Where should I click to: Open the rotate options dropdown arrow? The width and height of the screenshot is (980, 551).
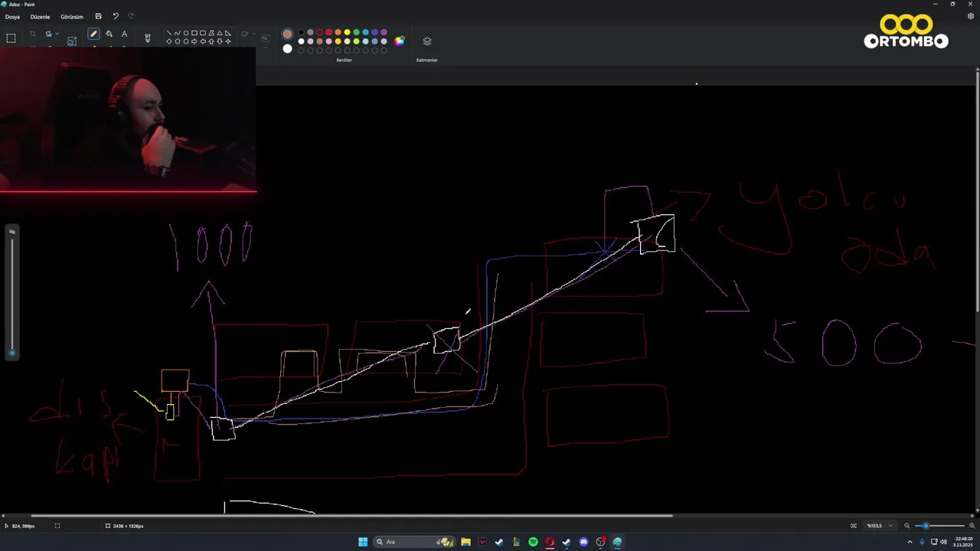pyautogui.click(x=57, y=34)
